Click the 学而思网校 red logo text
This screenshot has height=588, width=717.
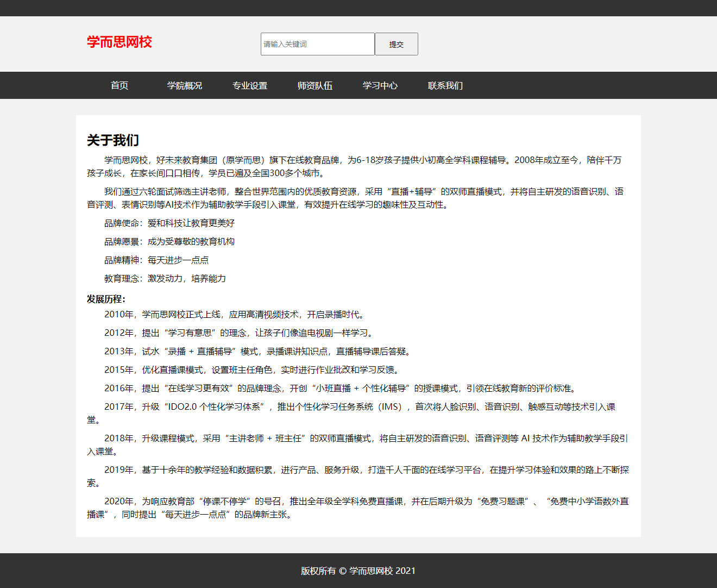119,42
